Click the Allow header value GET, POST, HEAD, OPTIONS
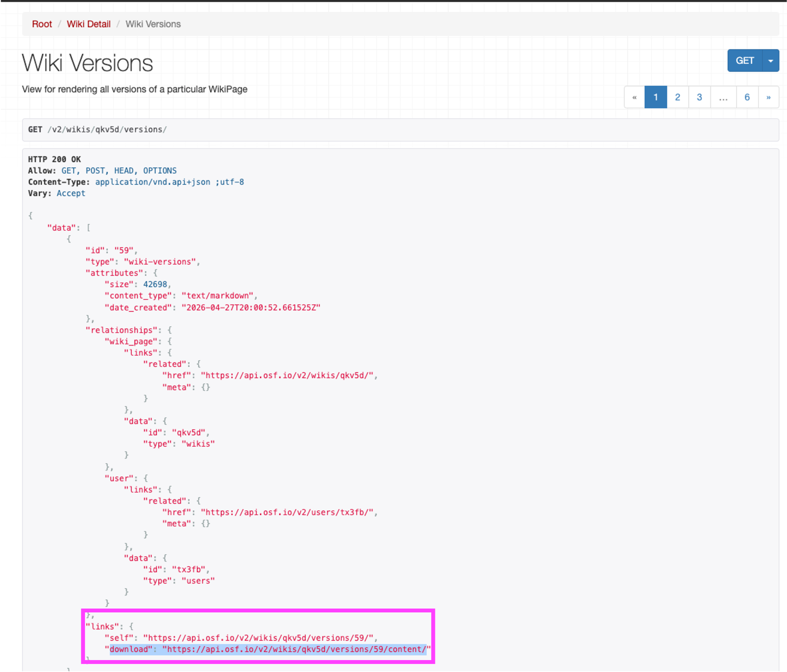This screenshot has height=672, width=787. click(119, 171)
